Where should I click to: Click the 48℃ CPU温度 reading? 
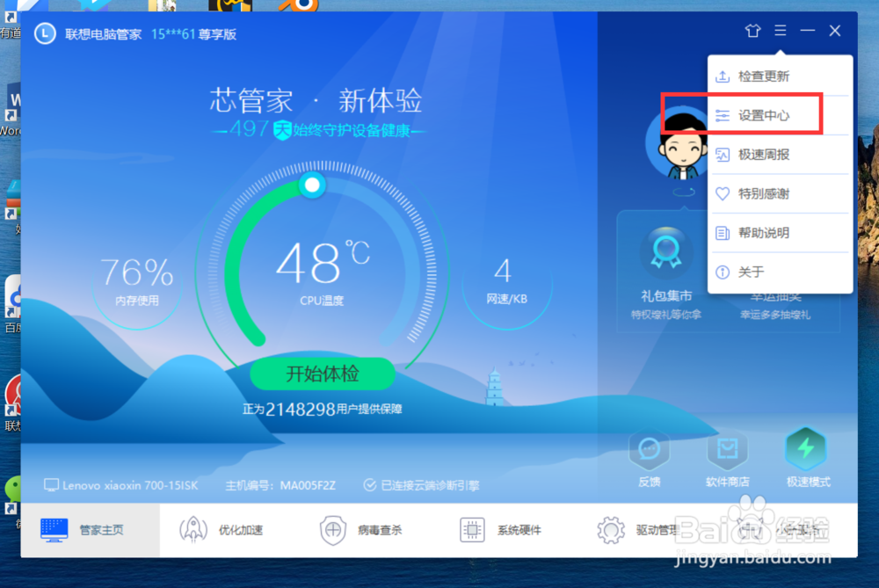323,272
